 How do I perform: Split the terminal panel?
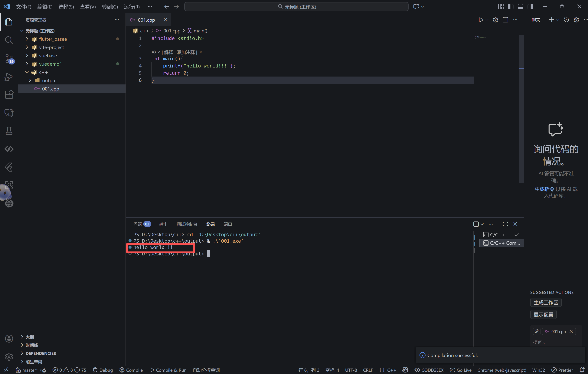(x=476, y=224)
